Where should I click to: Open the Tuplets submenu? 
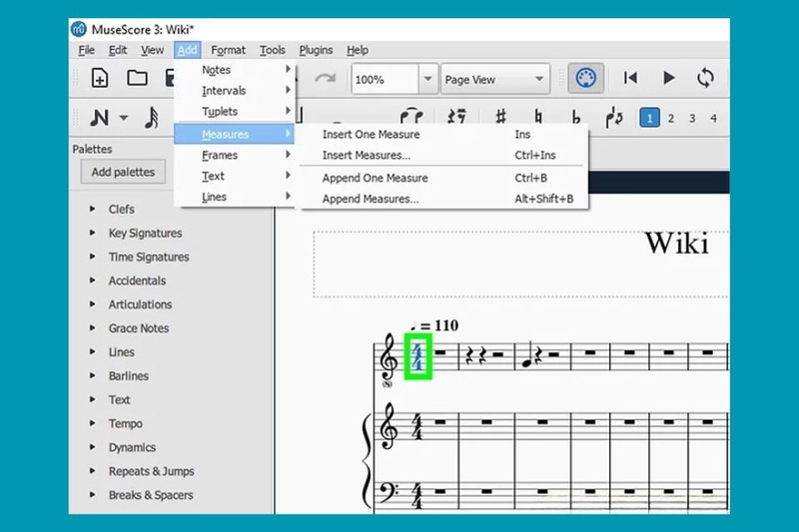click(x=235, y=112)
